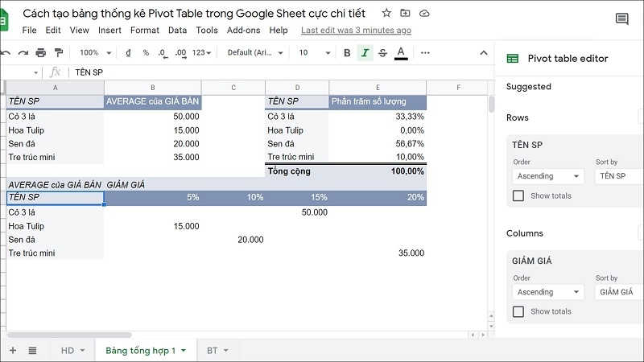Activate the paint format tool
The height and width of the screenshot is (362, 644).
(x=59, y=52)
